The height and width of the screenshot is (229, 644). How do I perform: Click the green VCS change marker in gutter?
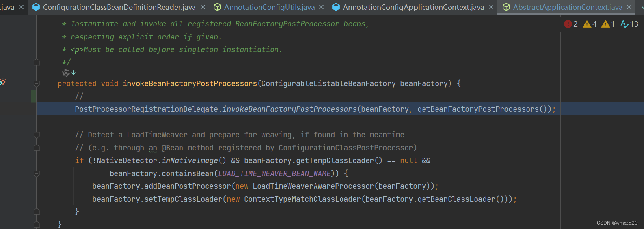tap(34, 96)
